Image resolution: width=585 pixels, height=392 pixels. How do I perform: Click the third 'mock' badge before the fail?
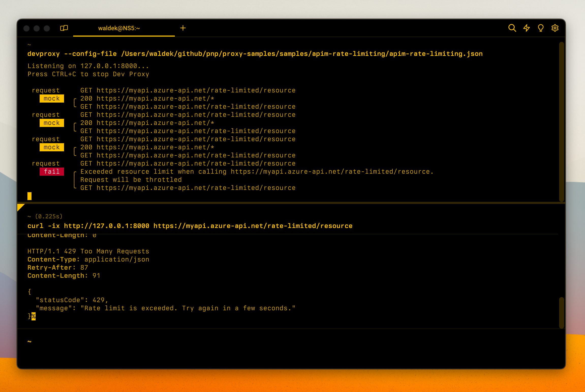click(52, 147)
